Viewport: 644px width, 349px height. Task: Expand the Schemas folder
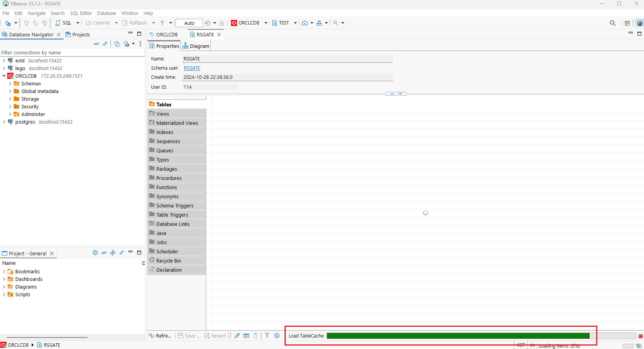coord(10,83)
